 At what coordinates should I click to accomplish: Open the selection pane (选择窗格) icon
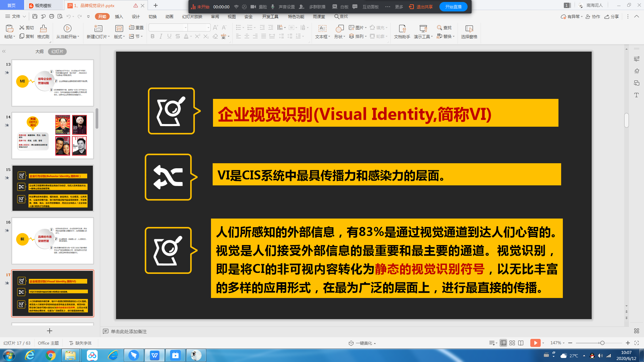pos(469,28)
